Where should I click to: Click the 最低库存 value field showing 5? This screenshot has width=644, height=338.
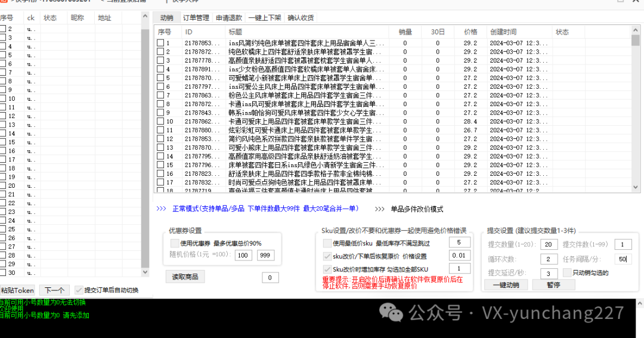459,243
